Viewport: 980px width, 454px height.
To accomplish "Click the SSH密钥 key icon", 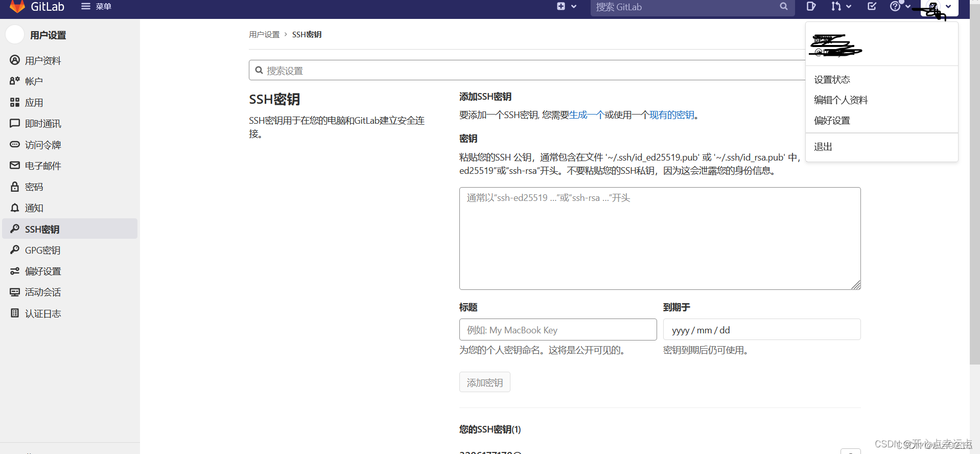I will click(x=15, y=229).
